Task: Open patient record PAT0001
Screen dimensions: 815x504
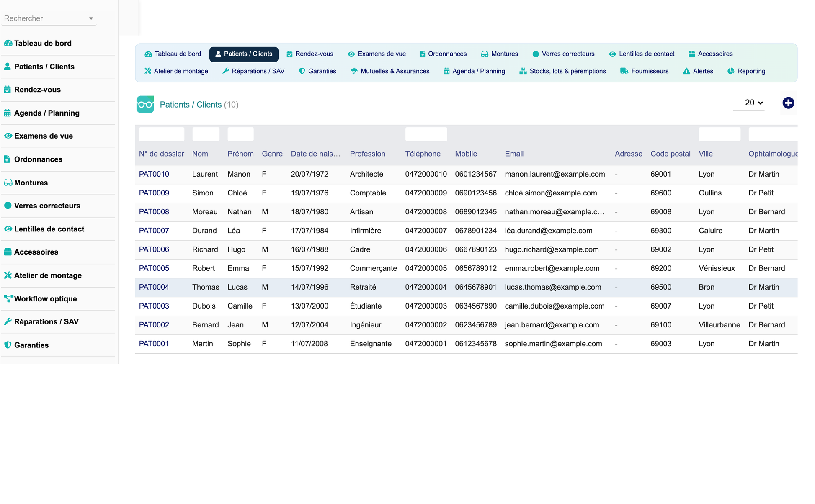Action: point(154,344)
